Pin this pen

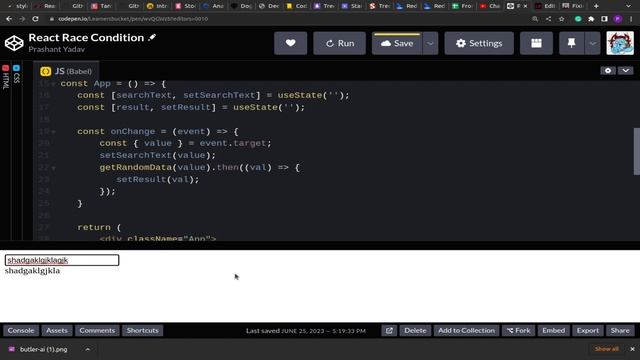[x=571, y=43]
